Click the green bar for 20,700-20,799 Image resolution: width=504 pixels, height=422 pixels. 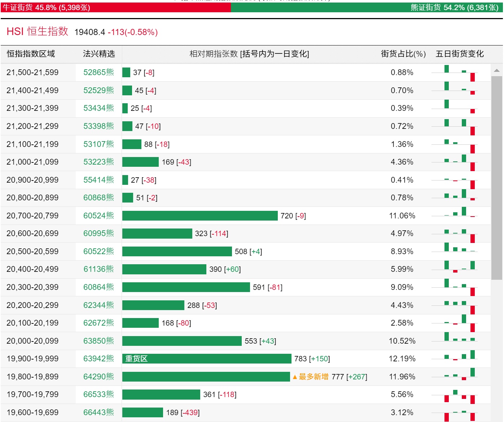point(200,216)
